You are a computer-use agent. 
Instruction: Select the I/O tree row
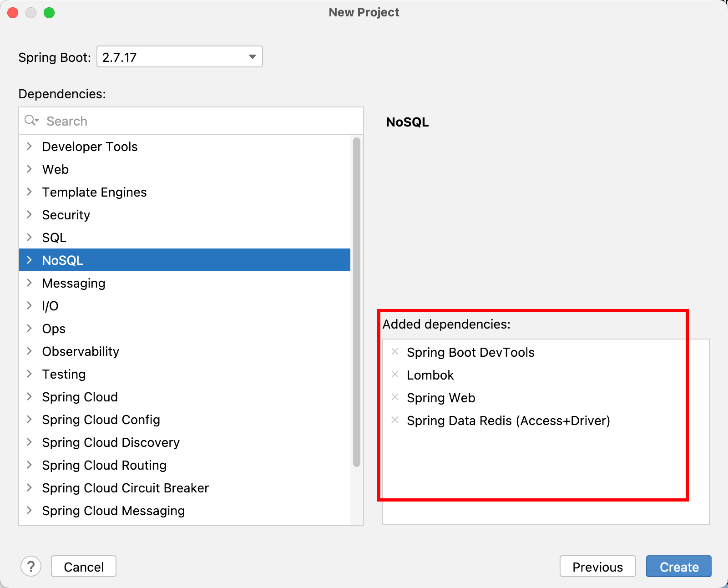click(185, 305)
